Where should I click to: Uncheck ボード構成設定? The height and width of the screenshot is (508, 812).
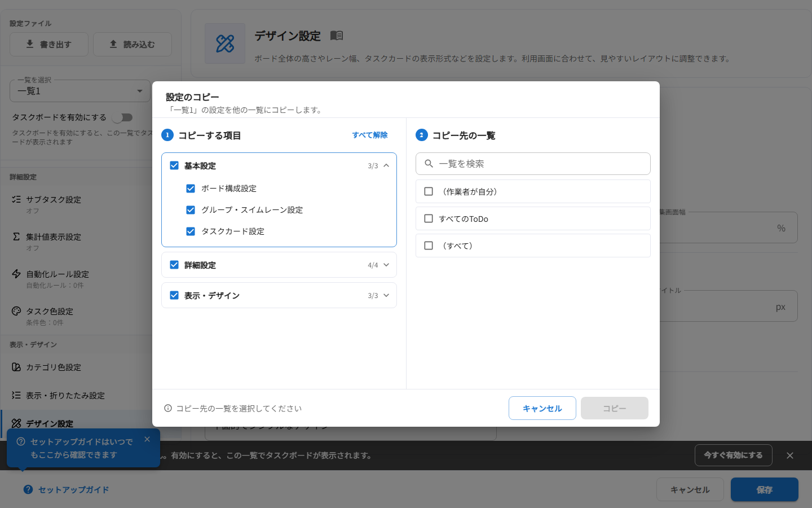click(x=191, y=189)
